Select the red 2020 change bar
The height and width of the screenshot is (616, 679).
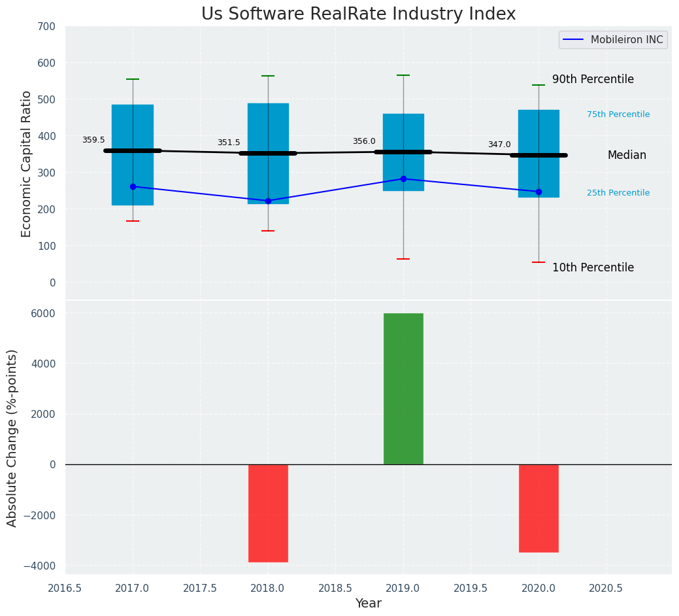pos(538,508)
